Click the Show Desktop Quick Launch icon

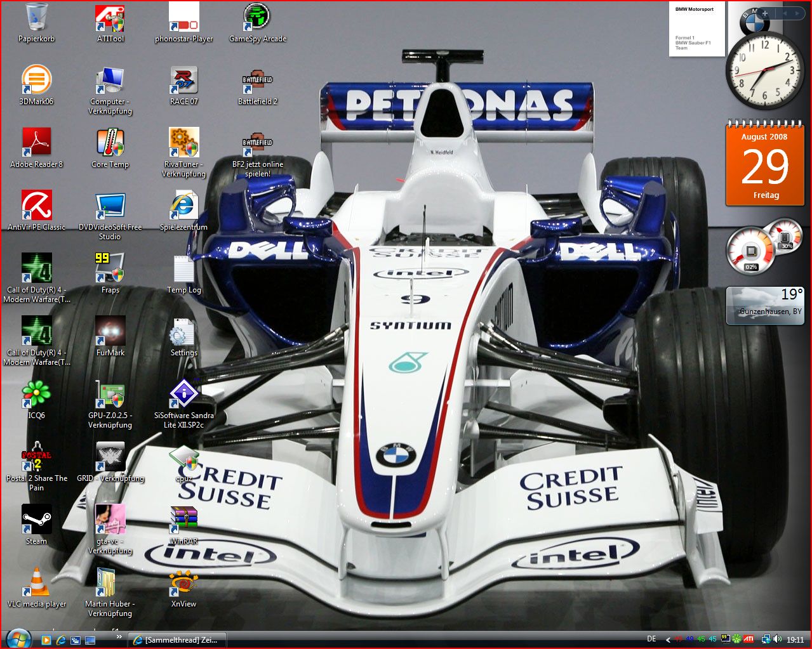[x=90, y=640]
